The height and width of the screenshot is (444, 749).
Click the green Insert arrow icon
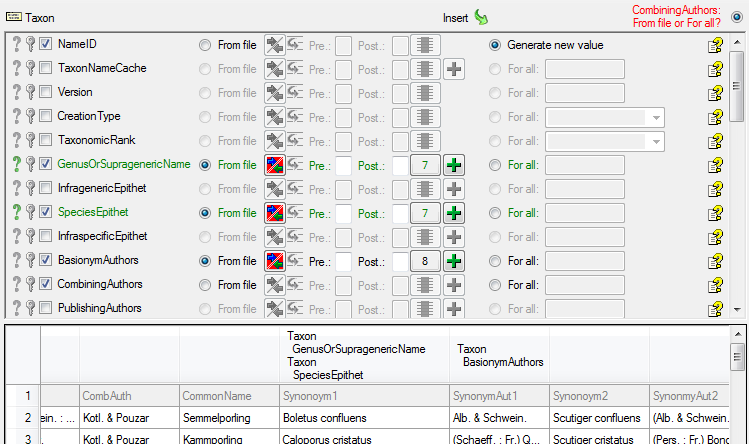pos(481,17)
